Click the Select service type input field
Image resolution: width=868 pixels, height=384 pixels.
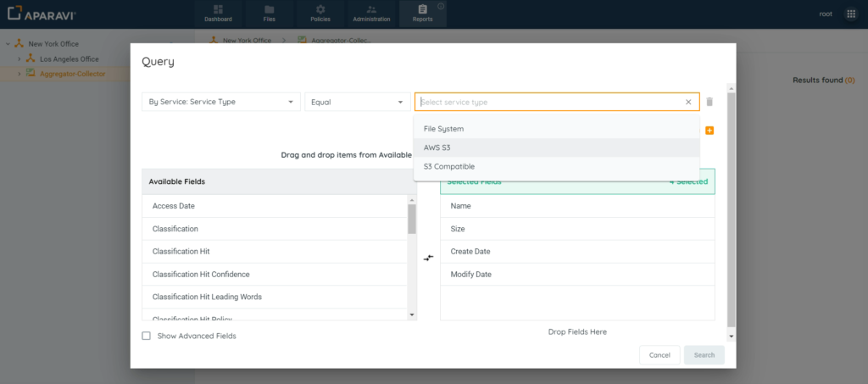(549, 102)
